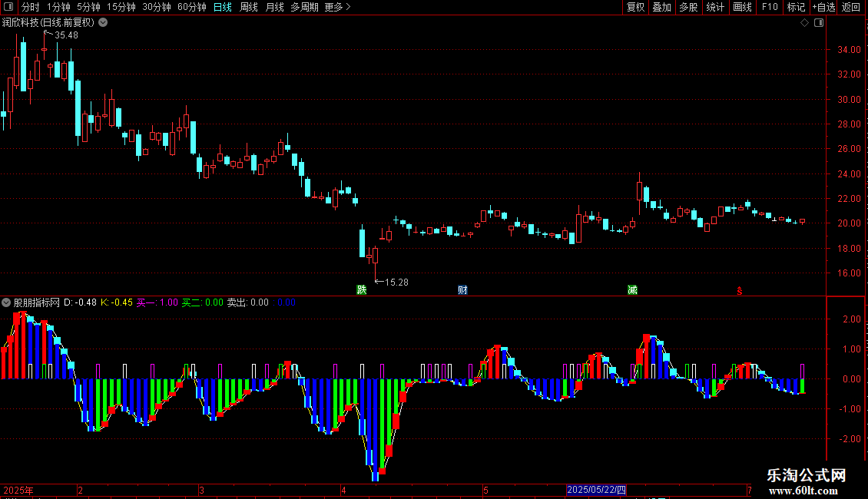Click the 跌 event marker on chart
Image resolution: width=868 pixels, height=499 pixels.
click(362, 289)
